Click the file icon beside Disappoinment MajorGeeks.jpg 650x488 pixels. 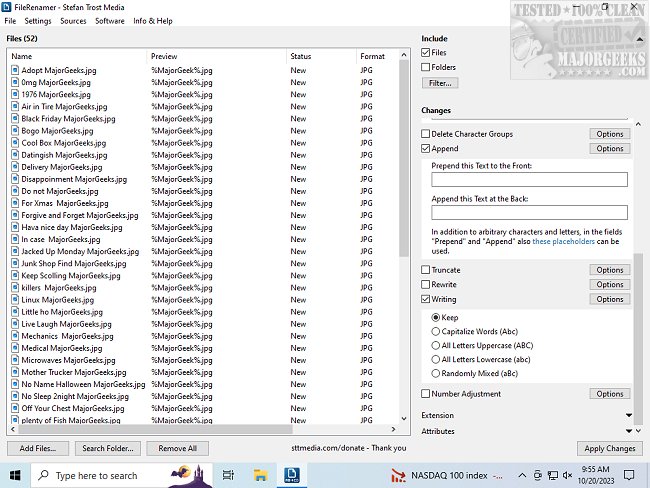(x=15, y=179)
